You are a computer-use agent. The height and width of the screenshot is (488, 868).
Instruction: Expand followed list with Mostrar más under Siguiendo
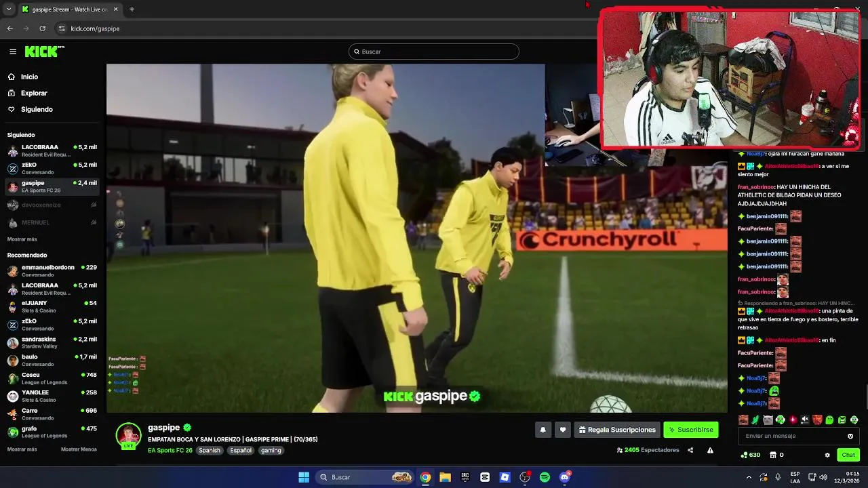click(x=22, y=239)
